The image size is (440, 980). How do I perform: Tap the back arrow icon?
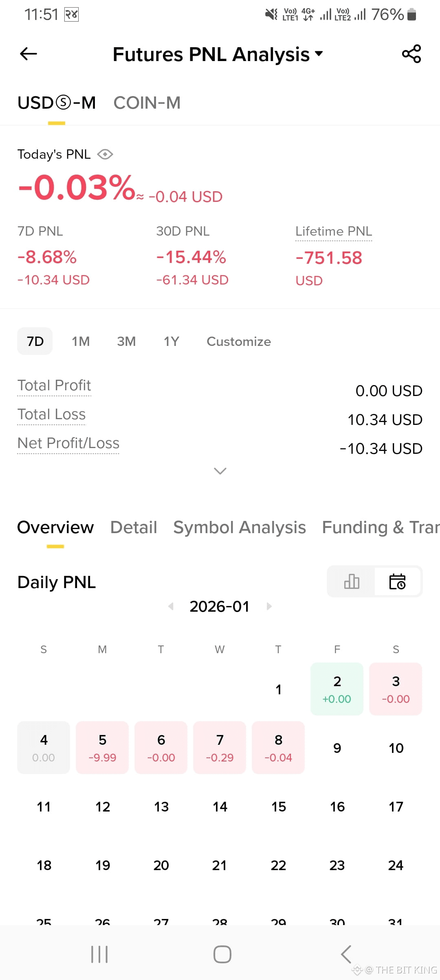pos(29,54)
